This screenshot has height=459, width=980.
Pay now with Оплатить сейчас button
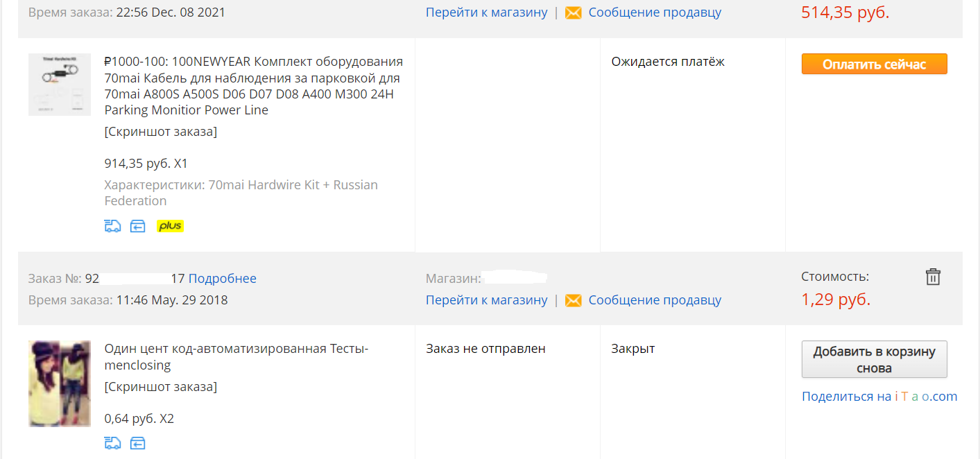coord(874,64)
